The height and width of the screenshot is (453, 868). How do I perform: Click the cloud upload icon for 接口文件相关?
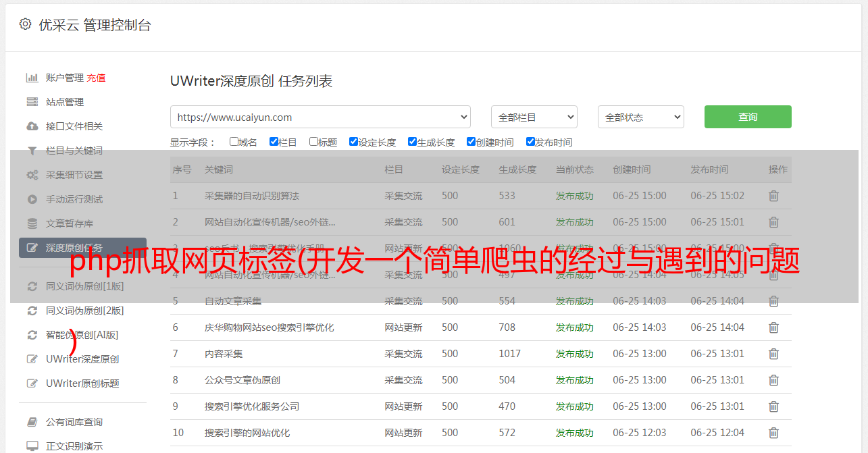pos(32,126)
